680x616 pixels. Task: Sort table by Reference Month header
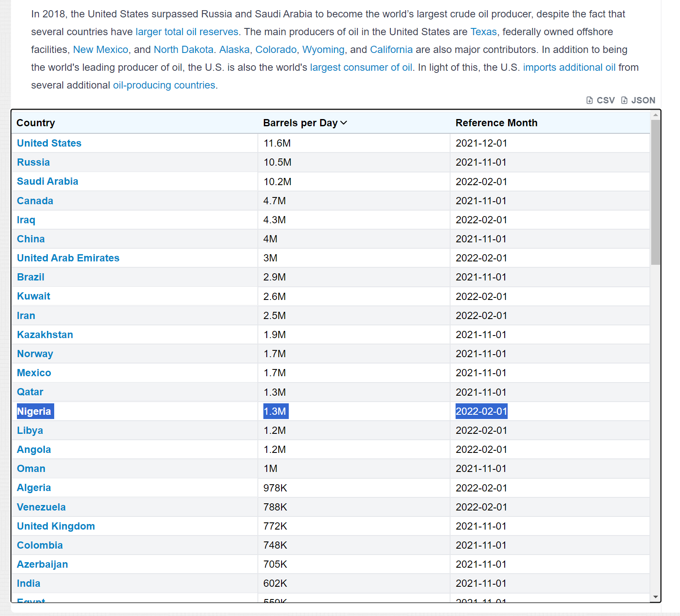496,123
